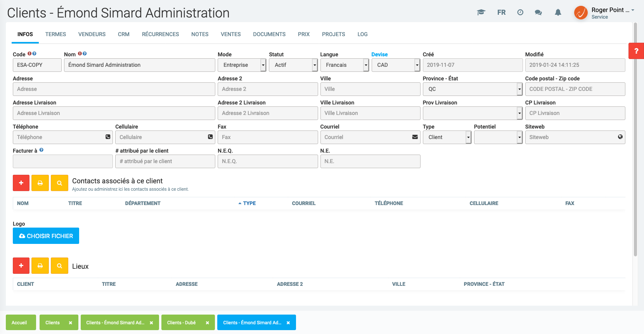Expand the Mode dropdown showing Entreprise
The width and height of the screenshot is (644, 334).
(242, 65)
